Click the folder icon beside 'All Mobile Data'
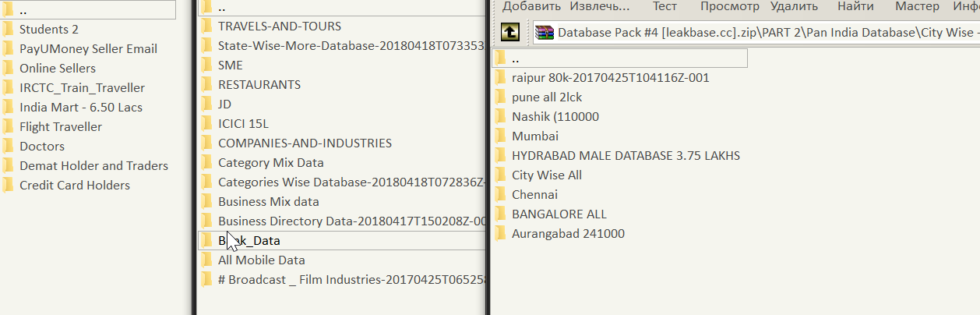The image size is (980, 315). [x=206, y=260]
